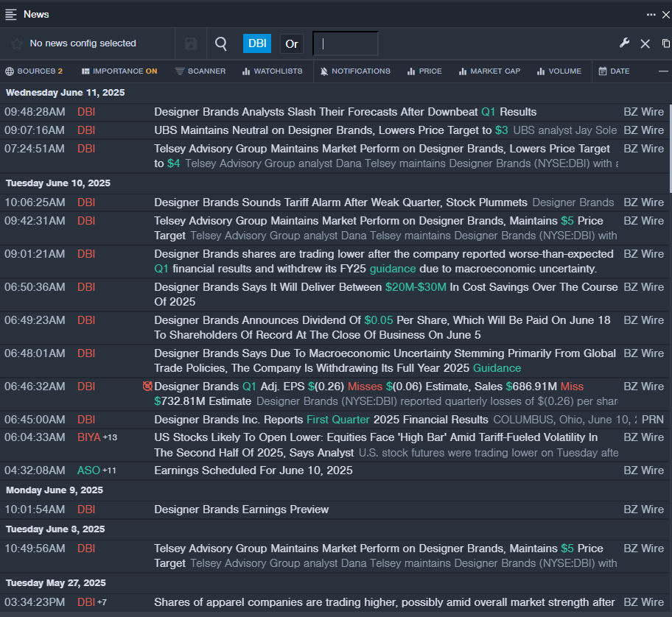Click the 09:01:21AM shares trading lower headline
Image resolution: width=672 pixels, height=617 pixels.
click(x=384, y=261)
